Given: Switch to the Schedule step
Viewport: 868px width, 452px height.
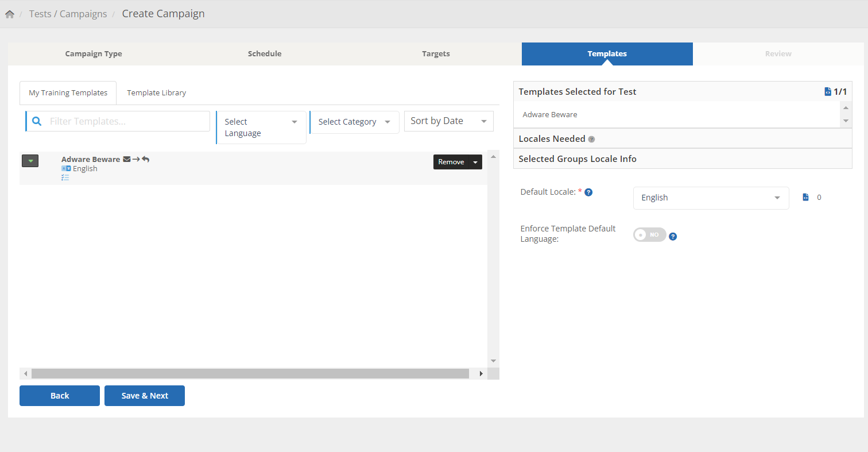Looking at the screenshot, I should tap(265, 54).
